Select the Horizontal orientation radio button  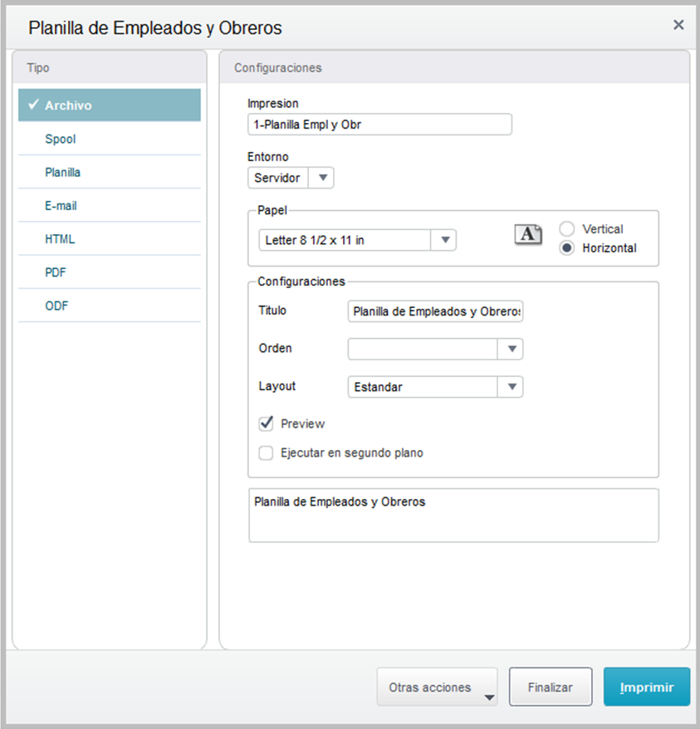tap(567, 248)
